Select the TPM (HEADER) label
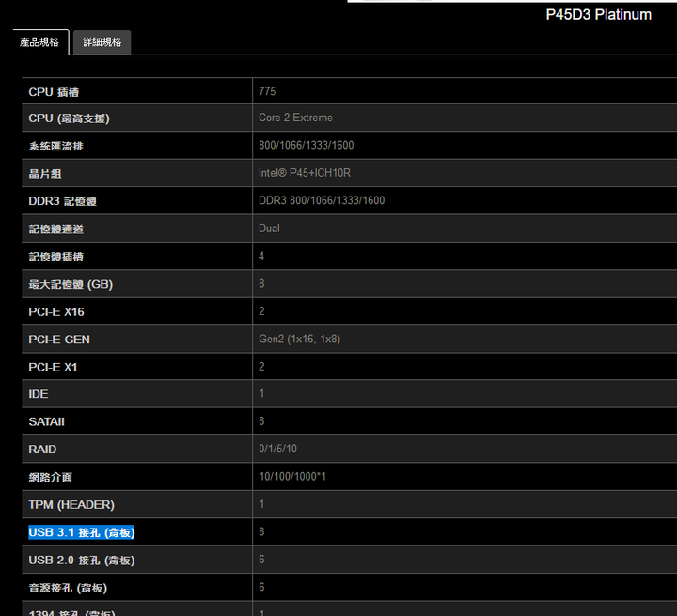The height and width of the screenshot is (616, 677). click(x=71, y=504)
